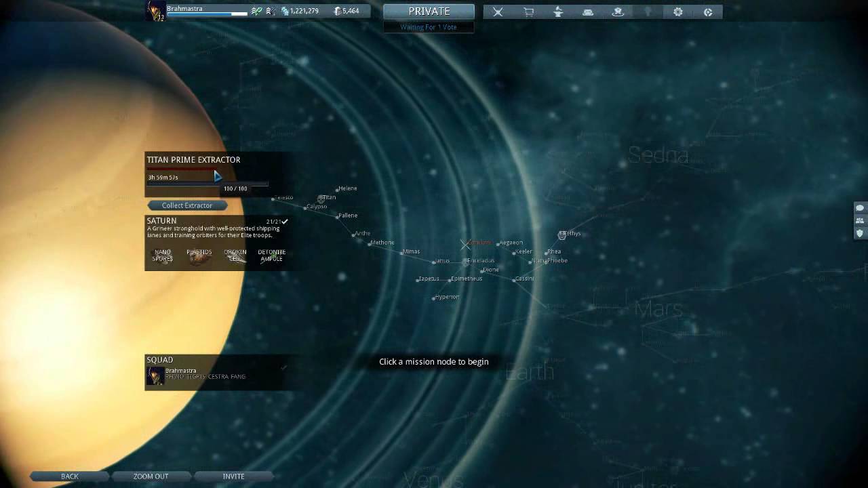Click the dimmed key icon in top bar
868x488 pixels.
click(648, 12)
